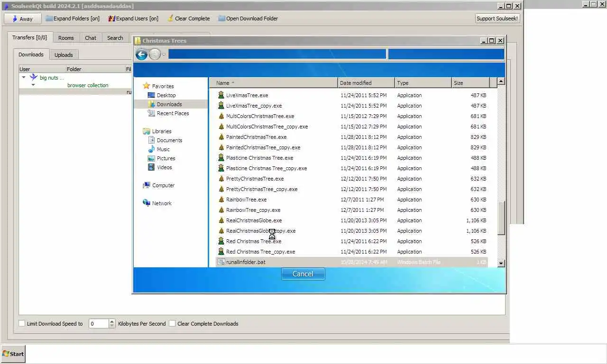Open the Windows Start button
Image resolution: width=607 pixels, height=364 pixels.
click(x=13, y=354)
